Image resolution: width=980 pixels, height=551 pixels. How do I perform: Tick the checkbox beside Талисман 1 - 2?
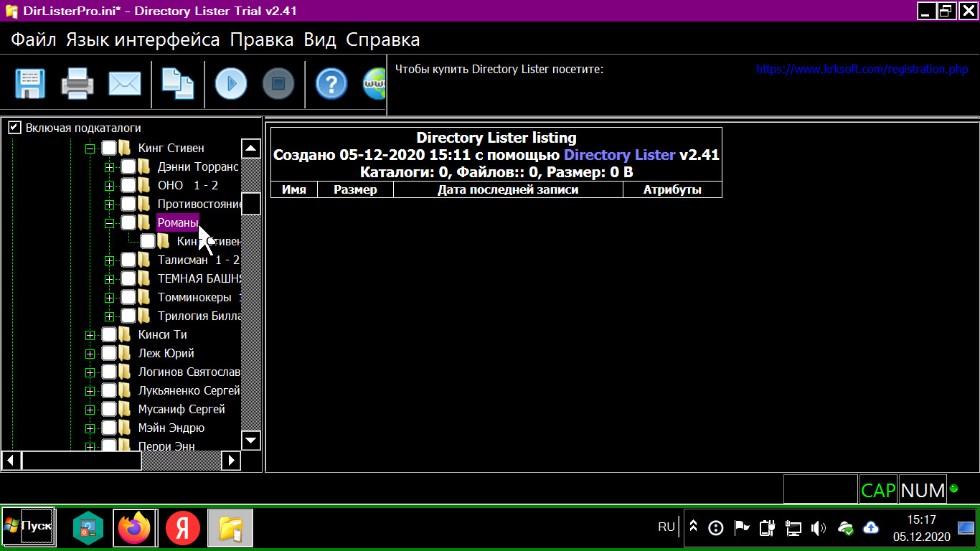tap(128, 260)
